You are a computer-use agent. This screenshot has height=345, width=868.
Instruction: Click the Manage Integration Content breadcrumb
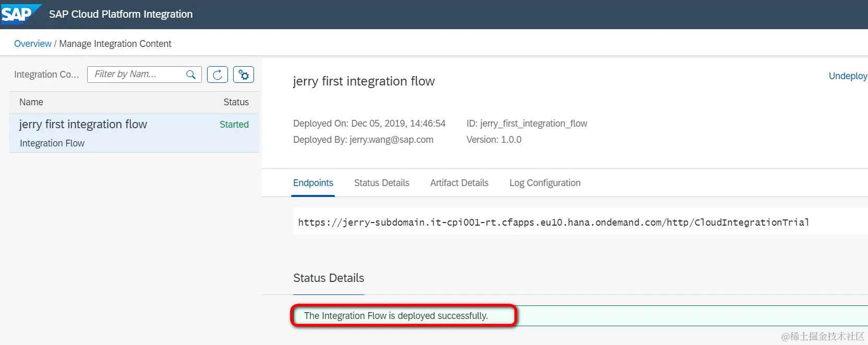[115, 44]
